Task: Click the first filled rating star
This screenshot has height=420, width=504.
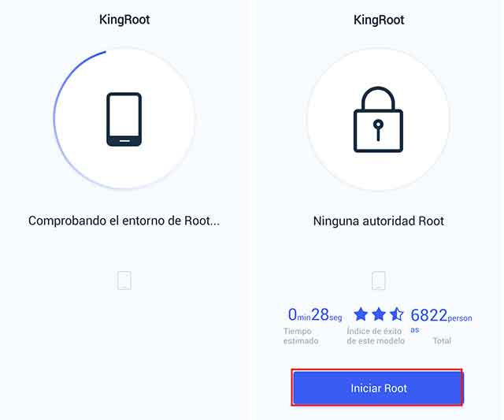Action: 361,314
